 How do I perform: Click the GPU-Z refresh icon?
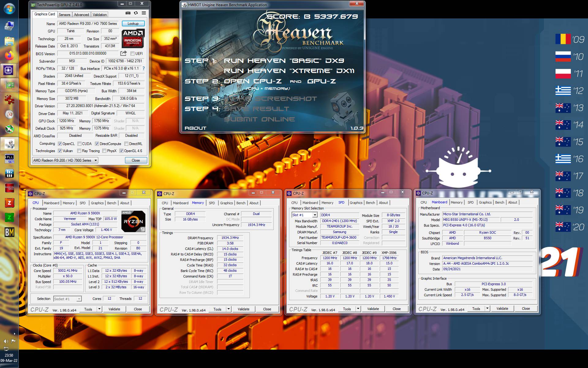click(136, 13)
